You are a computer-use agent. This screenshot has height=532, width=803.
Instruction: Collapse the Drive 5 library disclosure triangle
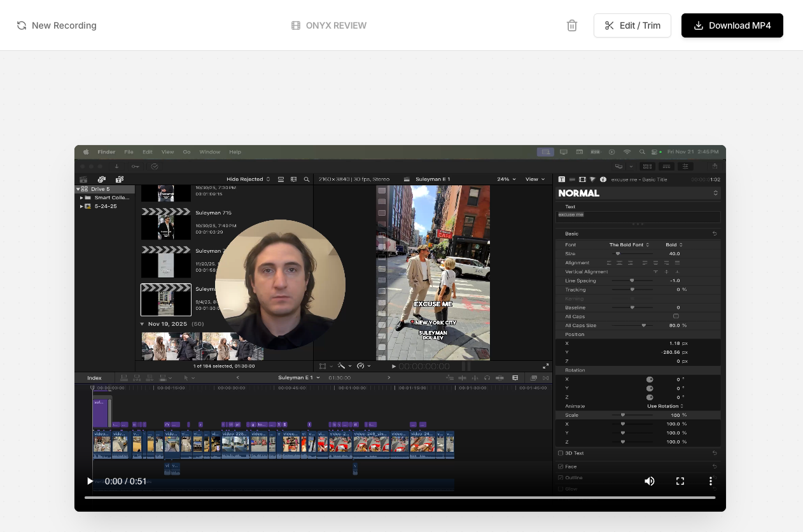[x=78, y=189]
